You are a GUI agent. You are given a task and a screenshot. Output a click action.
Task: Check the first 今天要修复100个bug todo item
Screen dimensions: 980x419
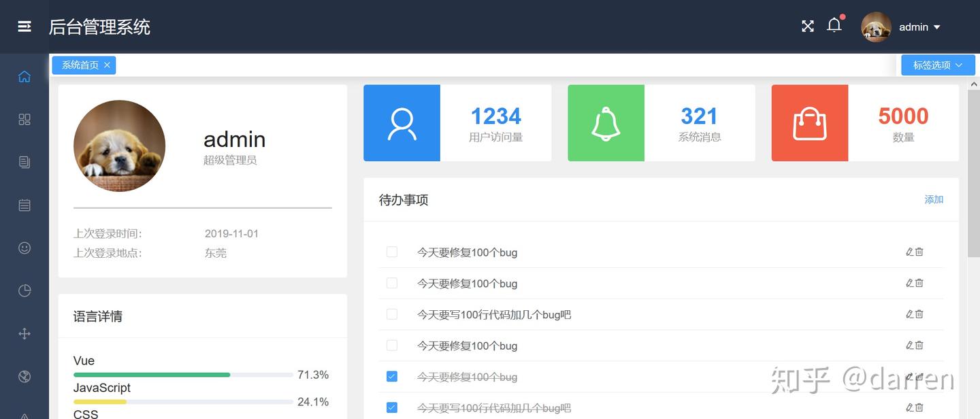point(392,252)
